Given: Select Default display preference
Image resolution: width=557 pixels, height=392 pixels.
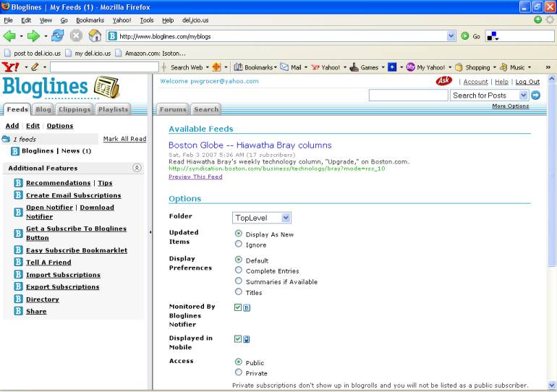Looking at the screenshot, I should [x=239, y=260].
